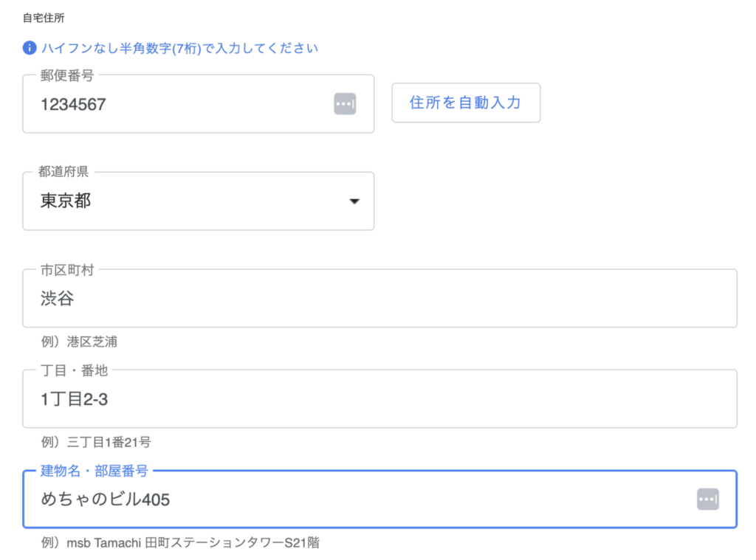Click the blue 建物名・部屋番号 floating label
This screenshot has height=560, width=756.
coord(94,471)
